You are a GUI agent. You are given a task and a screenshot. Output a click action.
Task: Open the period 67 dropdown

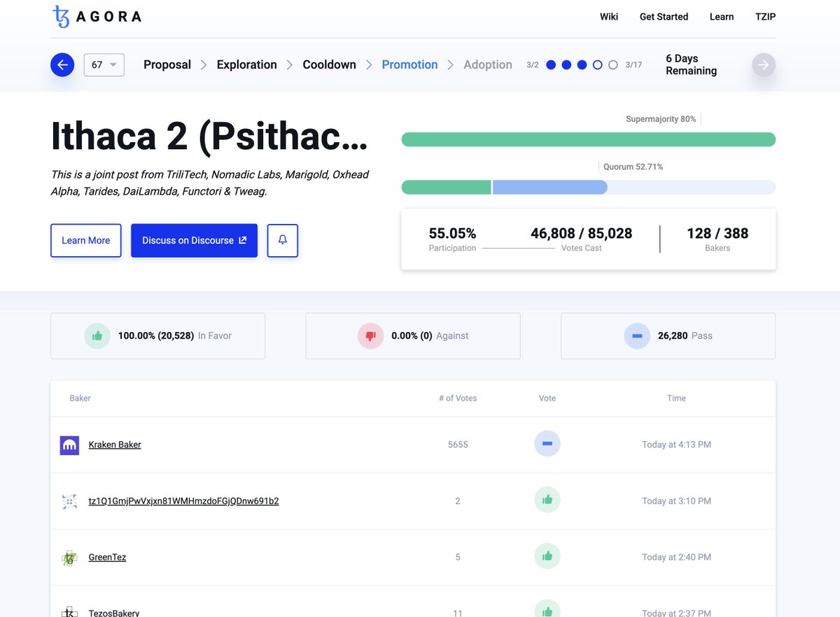[x=104, y=65]
